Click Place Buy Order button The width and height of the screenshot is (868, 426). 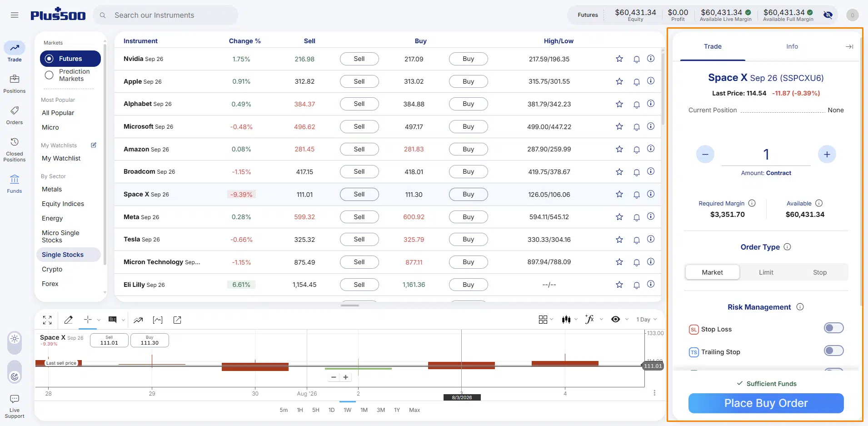tap(766, 403)
